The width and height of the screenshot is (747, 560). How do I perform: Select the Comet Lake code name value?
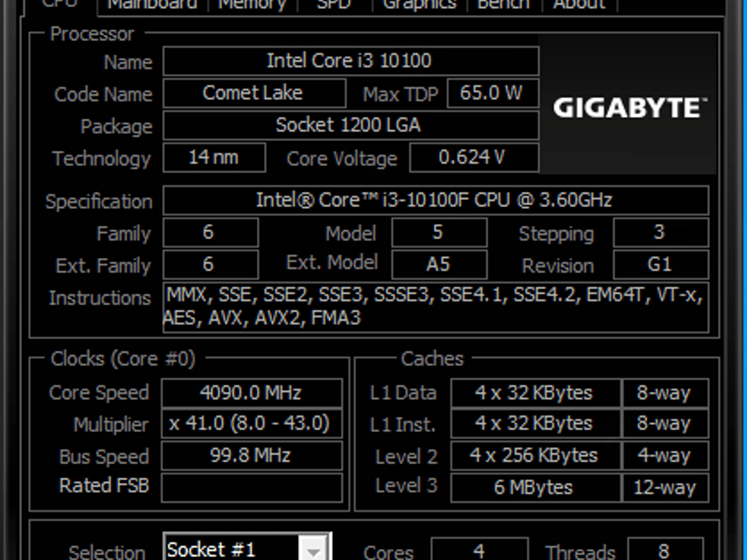tap(254, 93)
